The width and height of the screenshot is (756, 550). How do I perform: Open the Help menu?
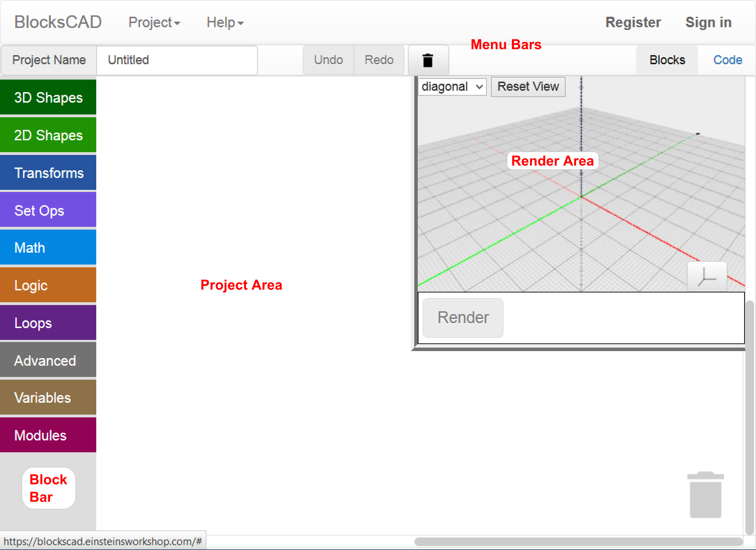point(225,23)
